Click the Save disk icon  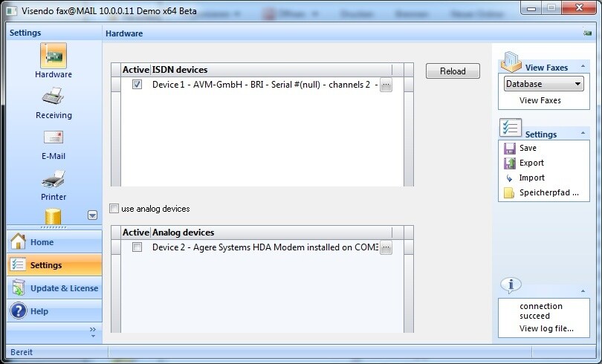click(509, 148)
